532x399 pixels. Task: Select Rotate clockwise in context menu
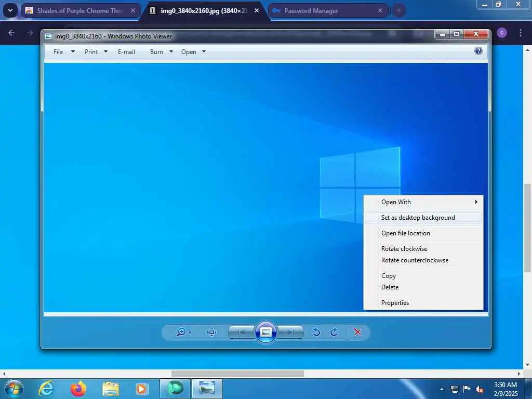click(423, 249)
